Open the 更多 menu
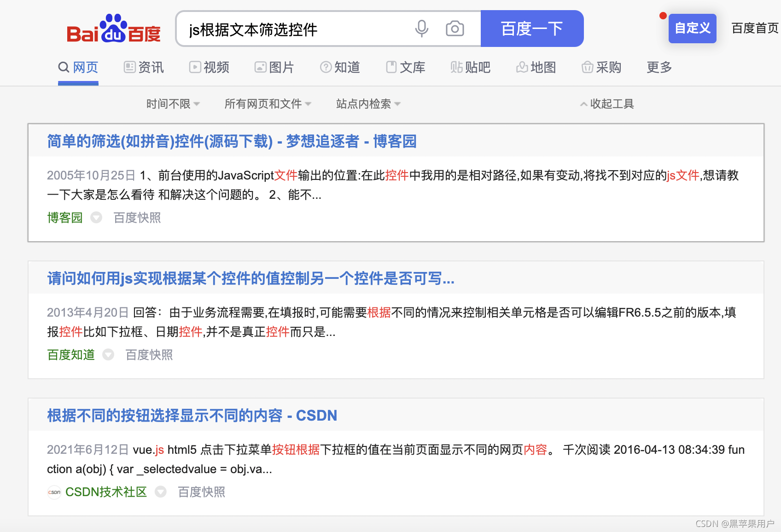This screenshot has height=532, width=781. pyautogui.click(x=658, y=68)
